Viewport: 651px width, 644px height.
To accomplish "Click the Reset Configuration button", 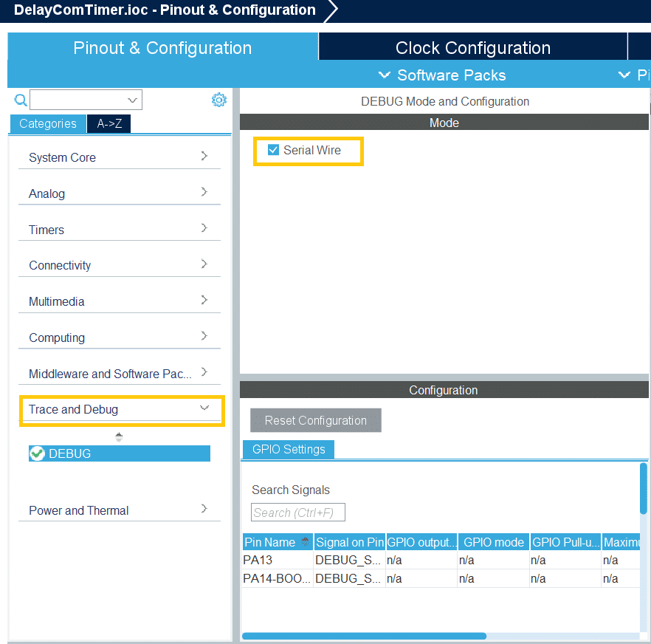I will click(316, 420).
